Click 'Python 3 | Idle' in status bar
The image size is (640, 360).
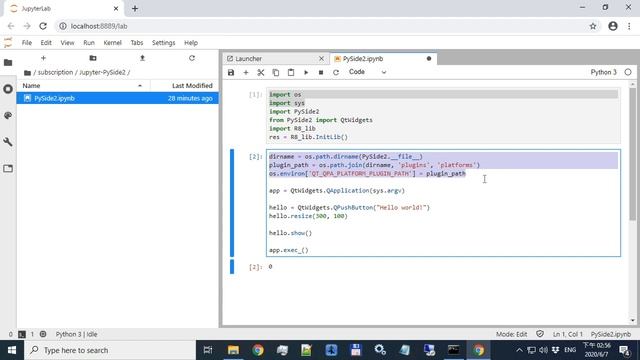click(x=76, y=334)
